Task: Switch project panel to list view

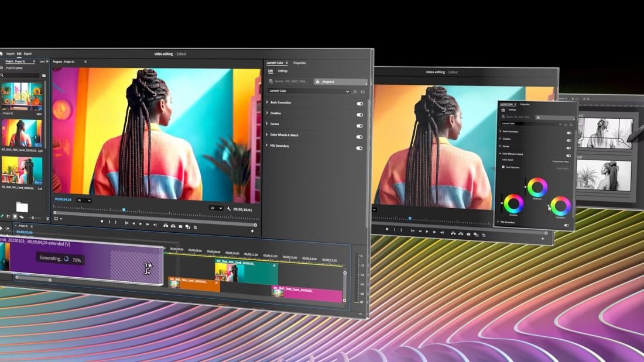Action: tap(8, 216)
